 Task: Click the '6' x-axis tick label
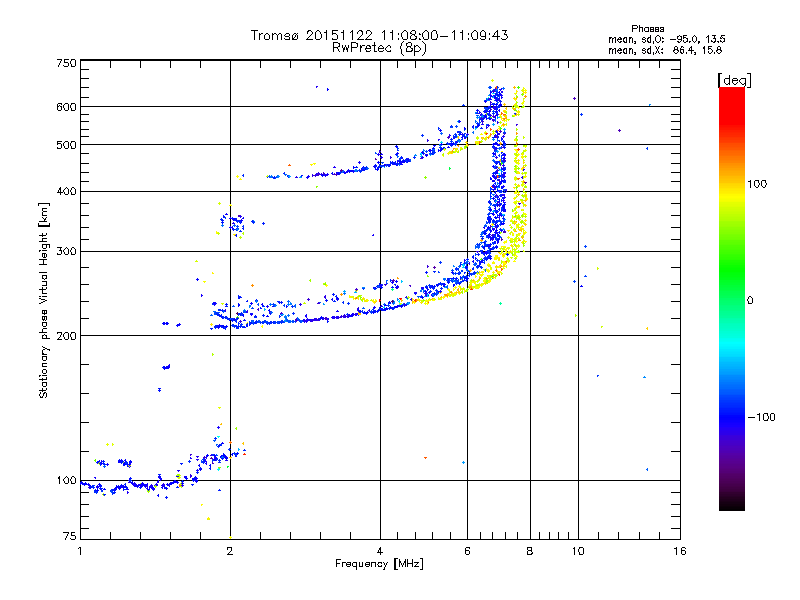(x=467, y=551)
